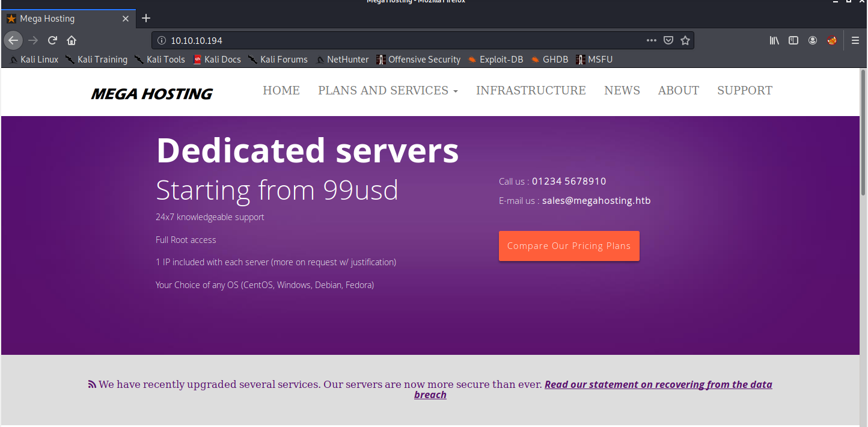Image resolution: width=868 pixels, height=427 pixels.
Task: Open the Kali Forums bookmark
Action: (x=278, y=60)
